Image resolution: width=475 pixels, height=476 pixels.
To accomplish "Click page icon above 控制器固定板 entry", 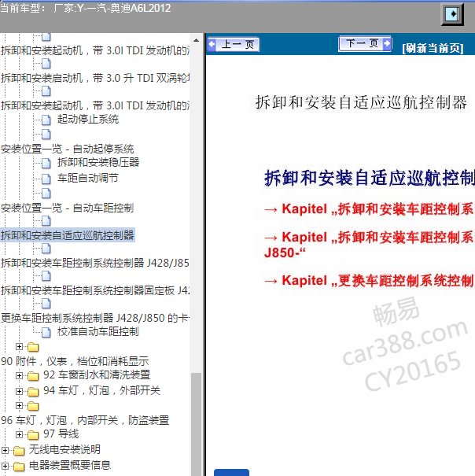I will (46, 277).
